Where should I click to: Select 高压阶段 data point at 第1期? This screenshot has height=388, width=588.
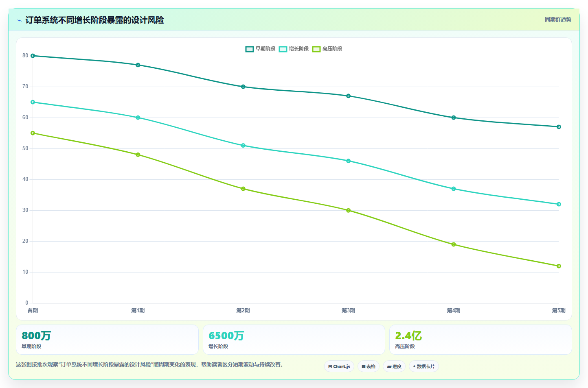point(138,155)
